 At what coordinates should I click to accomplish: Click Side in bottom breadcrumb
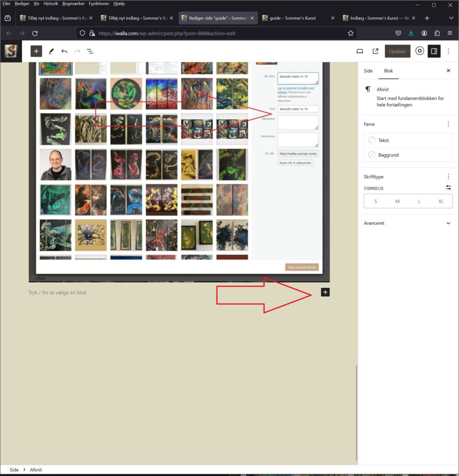click(14, 470)
